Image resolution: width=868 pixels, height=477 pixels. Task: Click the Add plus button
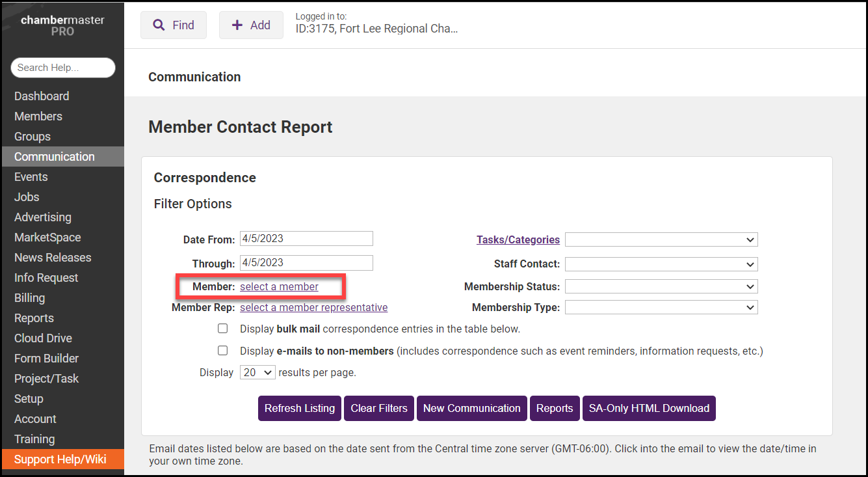coord(251,25)
